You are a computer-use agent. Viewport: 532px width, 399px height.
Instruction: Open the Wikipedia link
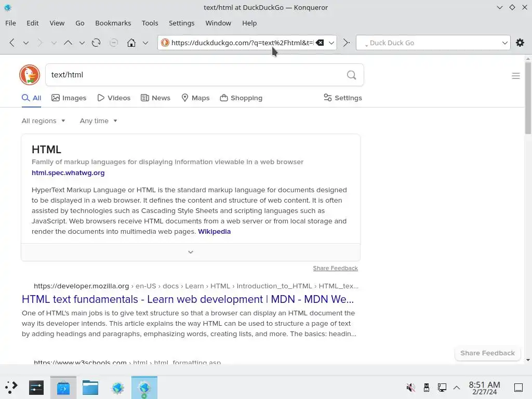click(x=214, y=231)
